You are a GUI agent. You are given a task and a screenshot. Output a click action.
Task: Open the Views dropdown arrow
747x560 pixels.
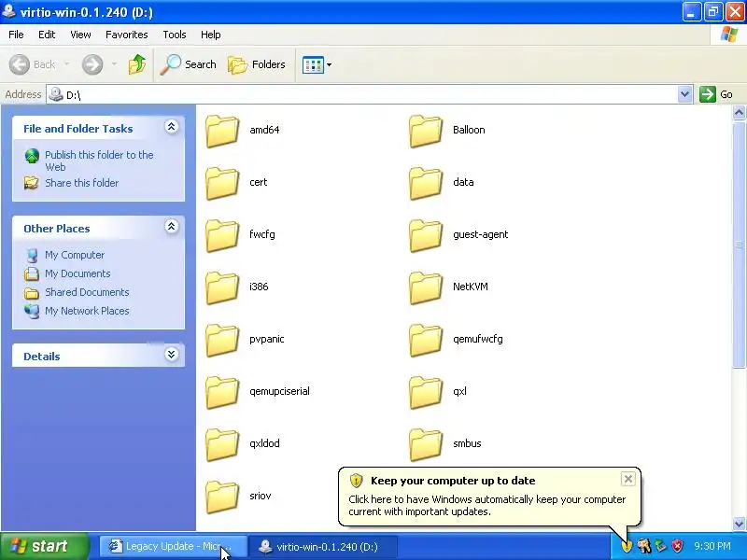coord(329,64)
